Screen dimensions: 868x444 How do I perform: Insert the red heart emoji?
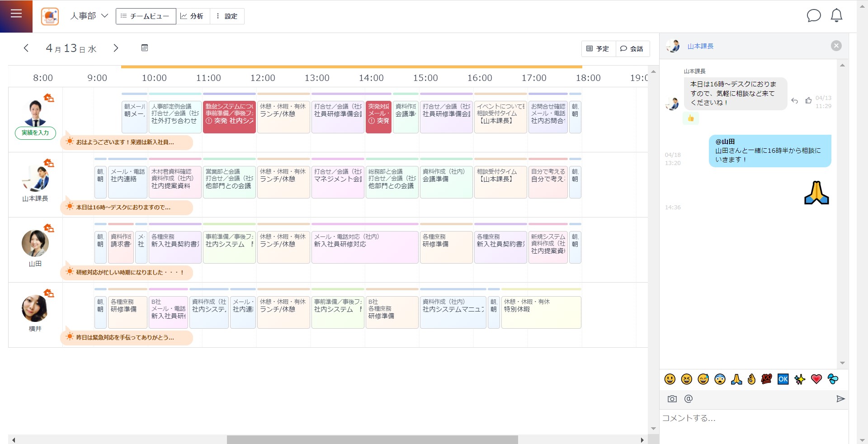click(x=816, y=379)
